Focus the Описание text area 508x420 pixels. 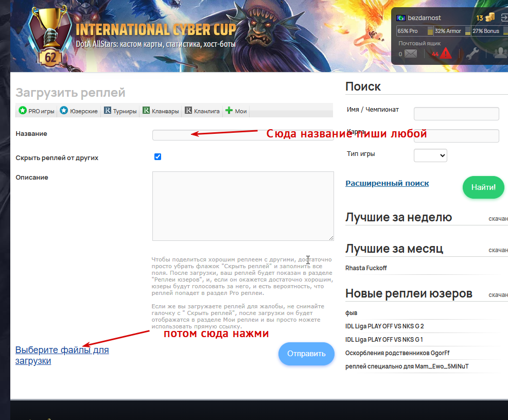(x=243, y=206)
